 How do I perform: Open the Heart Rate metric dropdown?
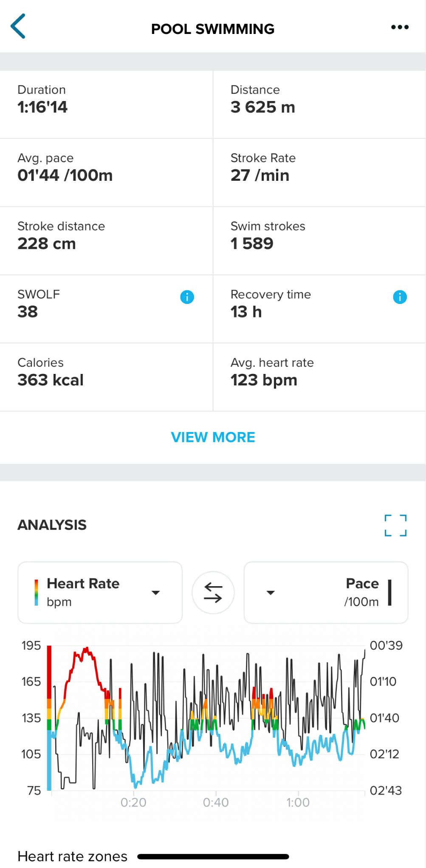100,593
